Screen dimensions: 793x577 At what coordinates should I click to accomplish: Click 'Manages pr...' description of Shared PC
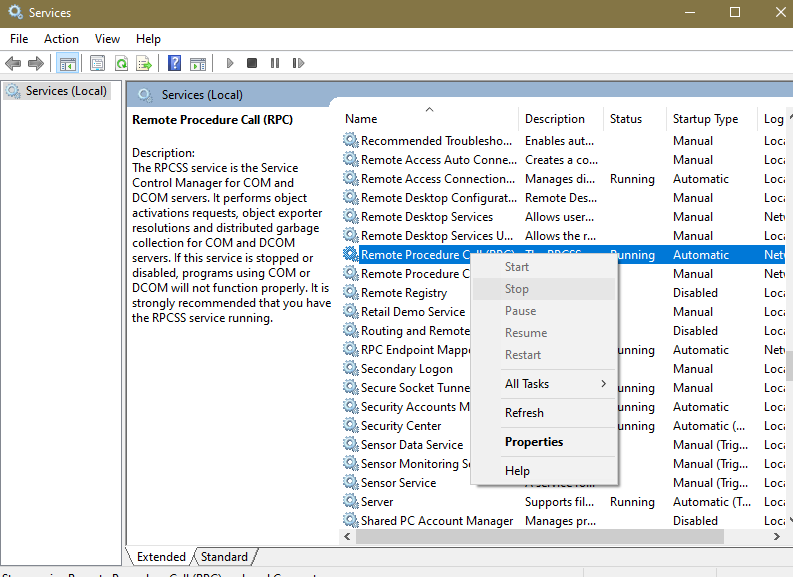tap(560, 521)
